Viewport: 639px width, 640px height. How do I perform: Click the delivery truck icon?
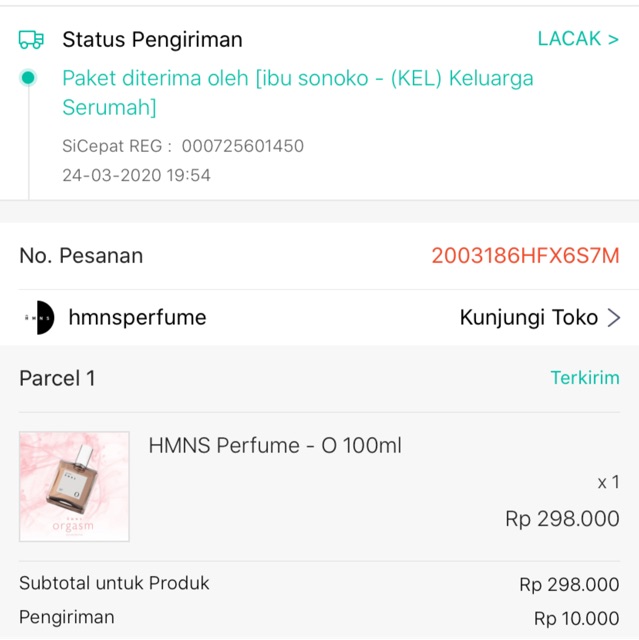[31, 40]
